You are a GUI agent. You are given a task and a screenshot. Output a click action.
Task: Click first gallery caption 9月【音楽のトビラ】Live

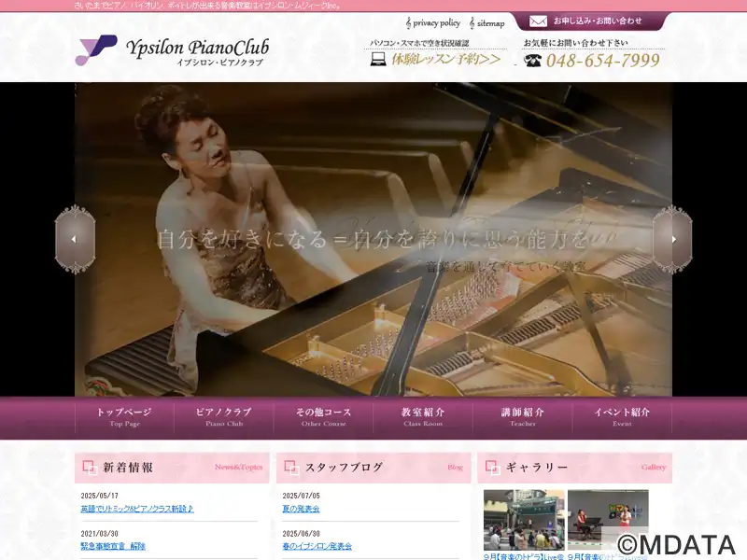pos(524,556)
